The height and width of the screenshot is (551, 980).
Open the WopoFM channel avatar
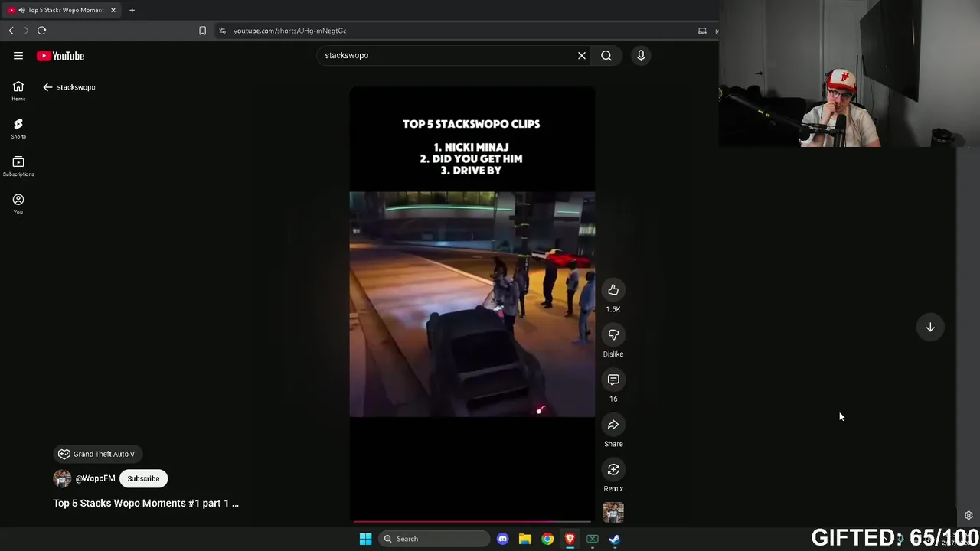click(62, 478)
